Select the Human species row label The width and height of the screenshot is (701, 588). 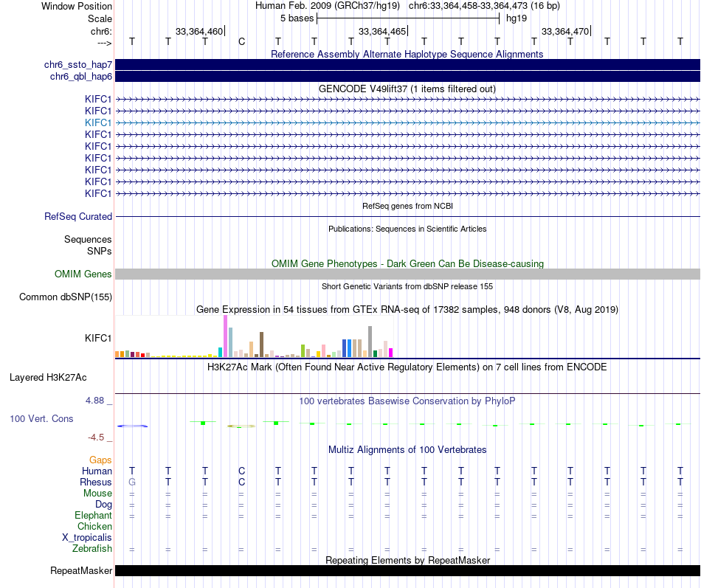97,471
